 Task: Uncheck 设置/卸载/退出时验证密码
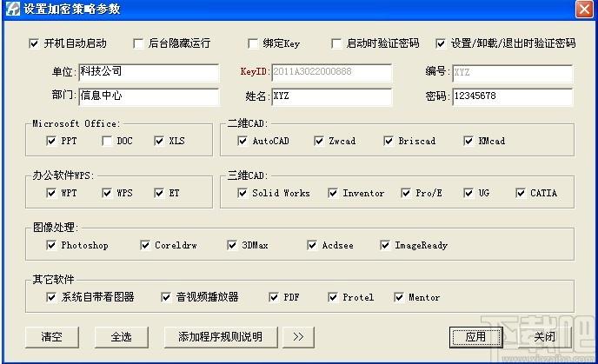pyautogui.click(x=441, y=43)
